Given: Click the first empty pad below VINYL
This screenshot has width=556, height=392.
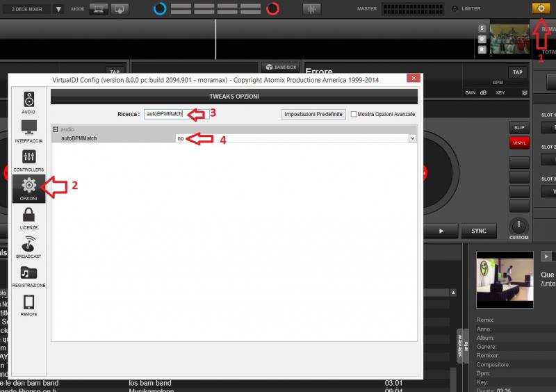Looking at the screenshot, I should (519, 163).
